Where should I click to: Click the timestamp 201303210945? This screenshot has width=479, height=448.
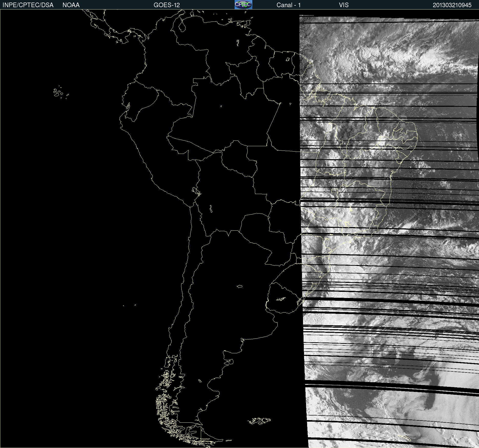452,5
